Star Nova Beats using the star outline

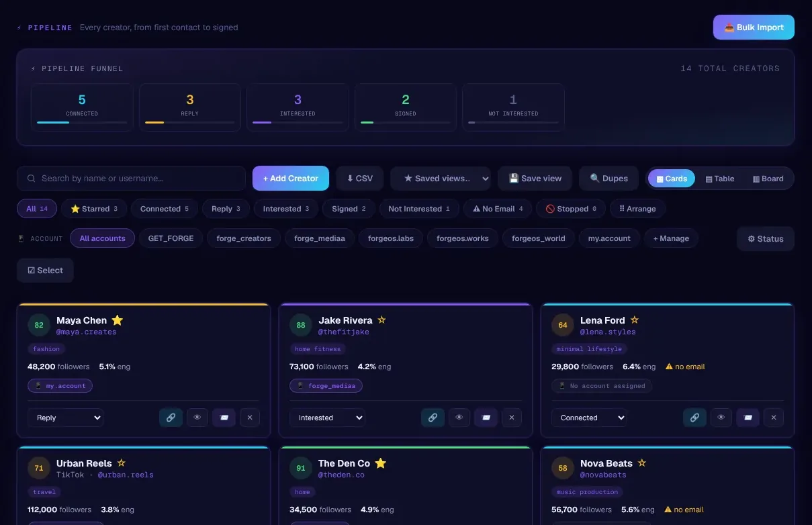pos(642,463)
